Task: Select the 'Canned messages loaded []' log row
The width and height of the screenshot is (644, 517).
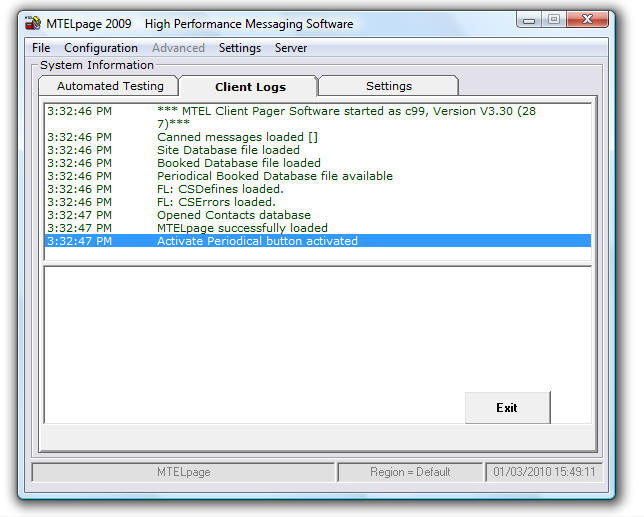Action: pos(318,137)
